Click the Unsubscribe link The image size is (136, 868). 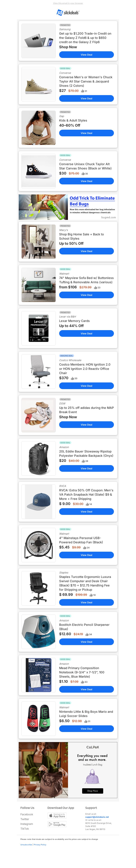click(26, 845)
